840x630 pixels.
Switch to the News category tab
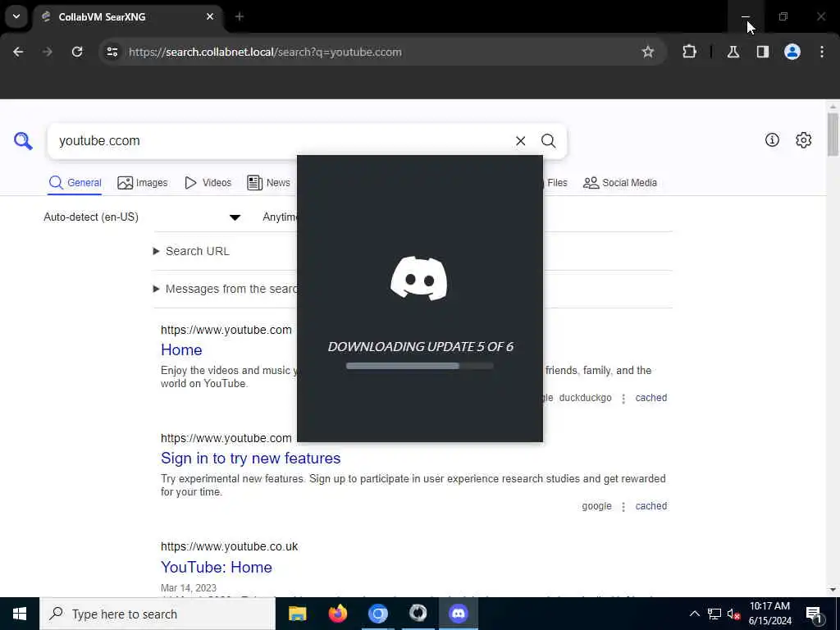click(x=268, y=183)
